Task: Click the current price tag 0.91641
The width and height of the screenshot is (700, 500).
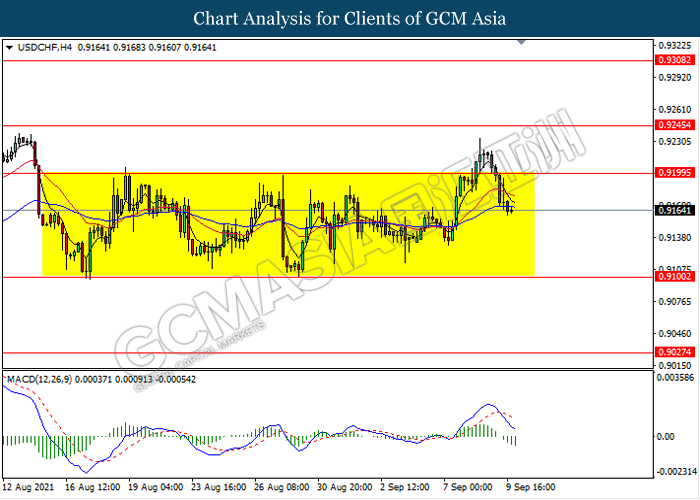Action: pyautogui.click(x=669, y=210)
